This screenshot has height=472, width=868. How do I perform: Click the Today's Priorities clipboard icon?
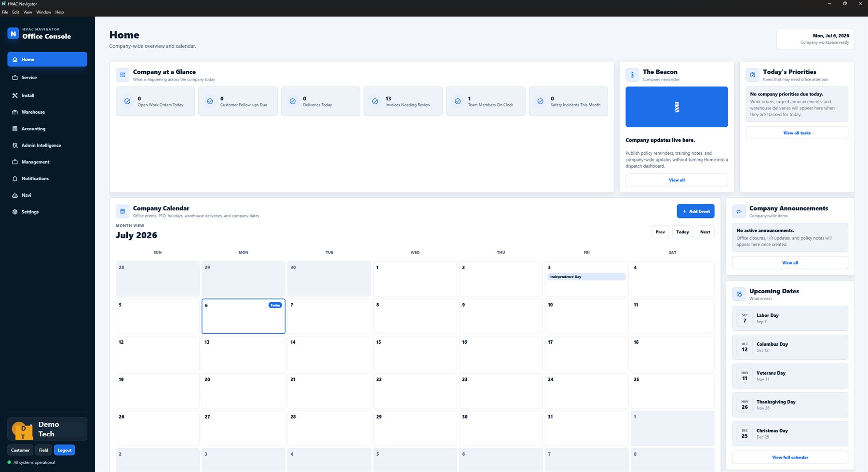pyautogui.click(x=752, y=75)
